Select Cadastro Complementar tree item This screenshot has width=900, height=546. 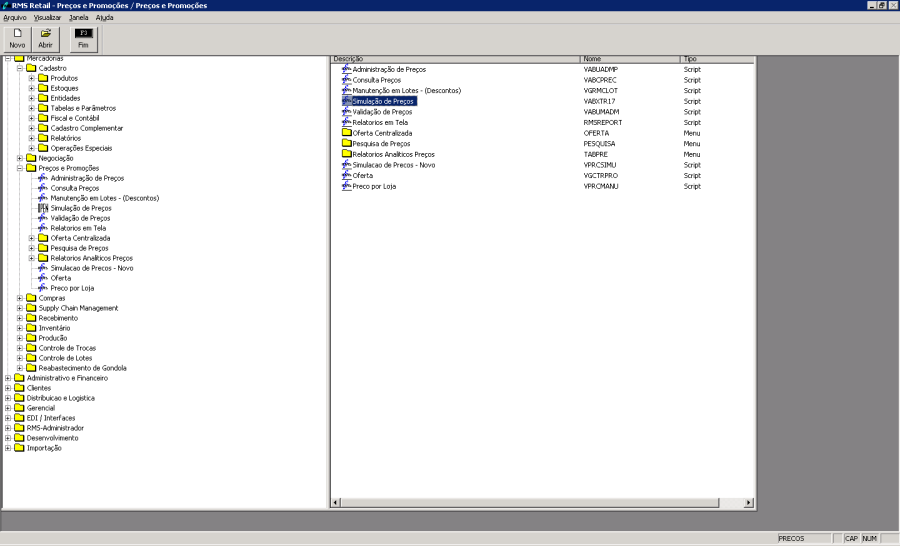(x=87, y=128)
